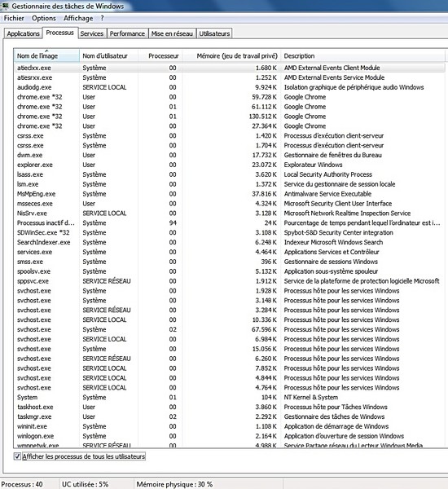Select svchost.exe using 10.336 K memory
Viewport: 448px width, 489px height.
tap(230, 319)
